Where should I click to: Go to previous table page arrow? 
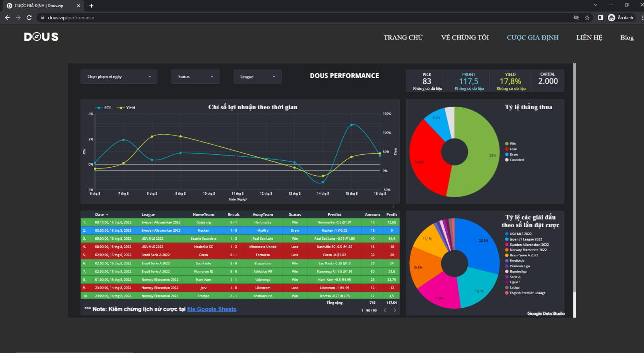[x=385, y=310]
